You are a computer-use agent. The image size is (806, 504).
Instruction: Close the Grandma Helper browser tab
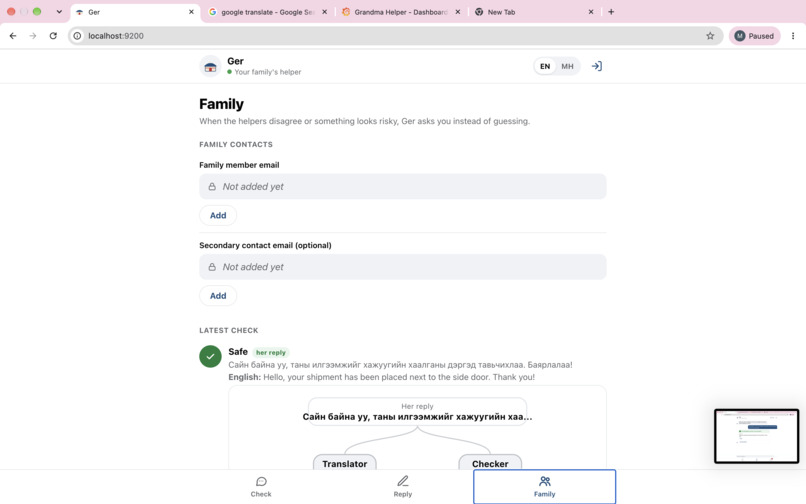pyautogui.click(x=457, y=12)
